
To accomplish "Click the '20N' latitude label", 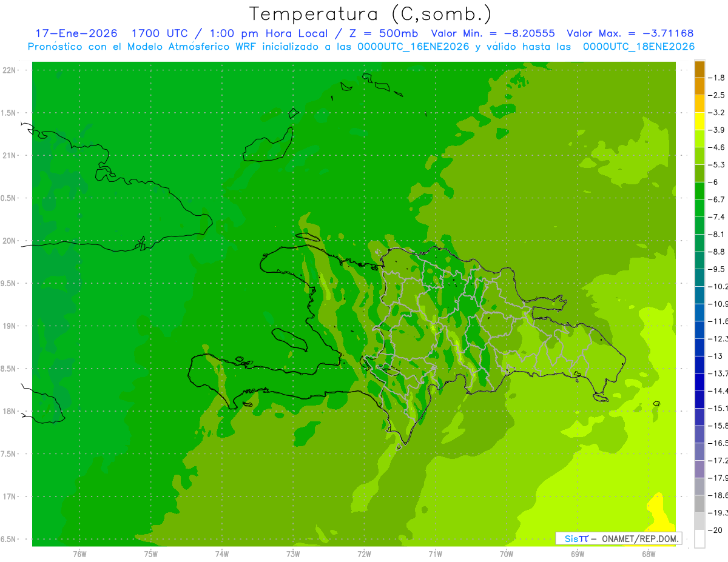I will point(9,241).
